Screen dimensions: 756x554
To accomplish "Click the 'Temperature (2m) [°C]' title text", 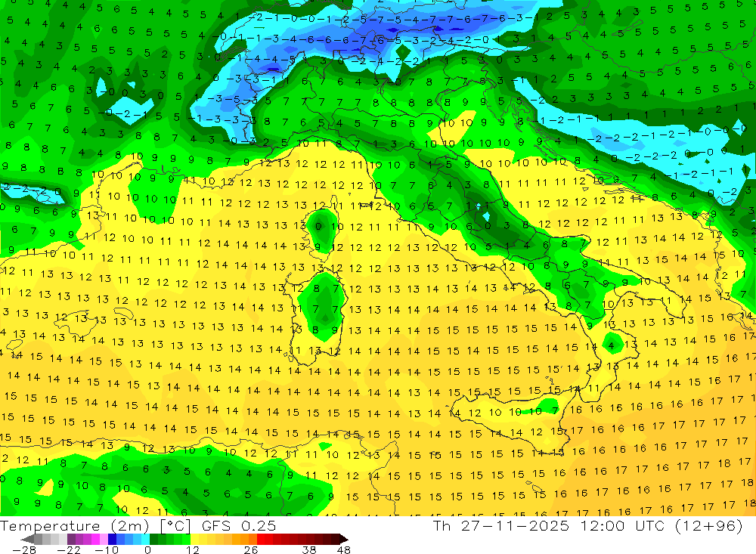I will [95, 526].
